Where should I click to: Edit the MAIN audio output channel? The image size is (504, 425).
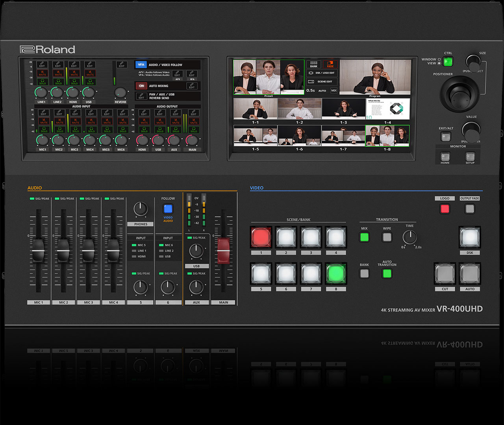[194, 113]
